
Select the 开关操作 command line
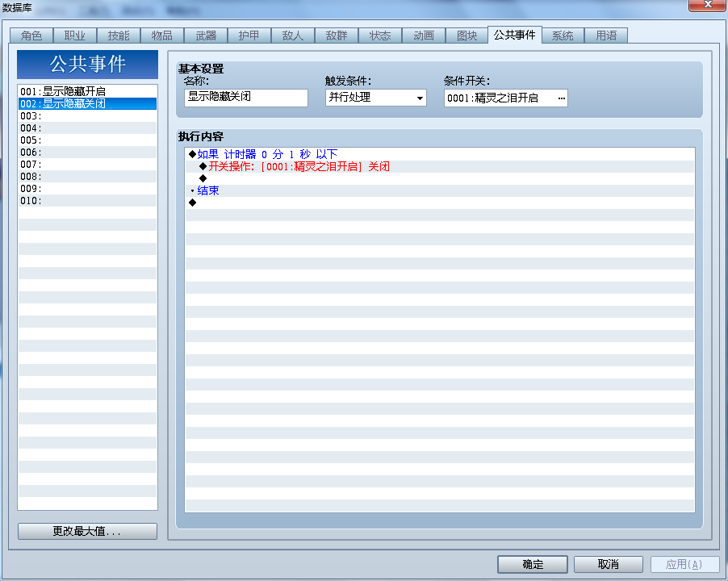(440, 166)
